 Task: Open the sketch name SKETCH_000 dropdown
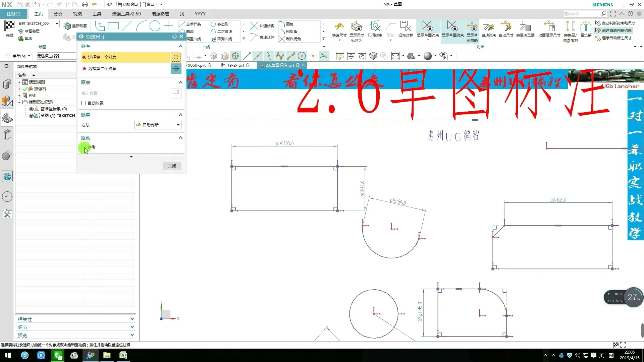tap(57, 23)
